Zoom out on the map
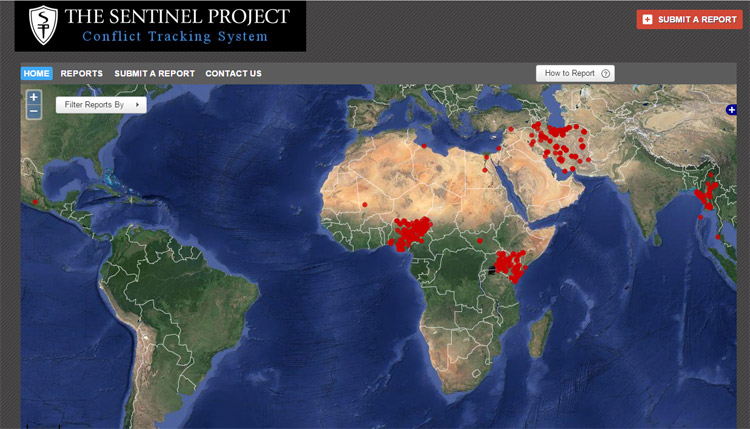Screen dimensions: 750x429 coord(34,111)
